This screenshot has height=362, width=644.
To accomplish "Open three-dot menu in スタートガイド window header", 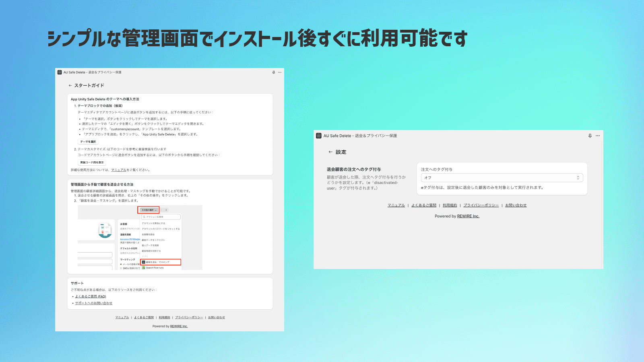I will pos(280,72).
